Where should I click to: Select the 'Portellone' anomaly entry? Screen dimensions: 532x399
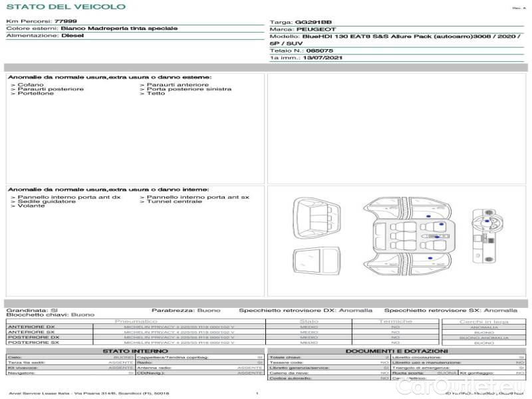(36, 93)
